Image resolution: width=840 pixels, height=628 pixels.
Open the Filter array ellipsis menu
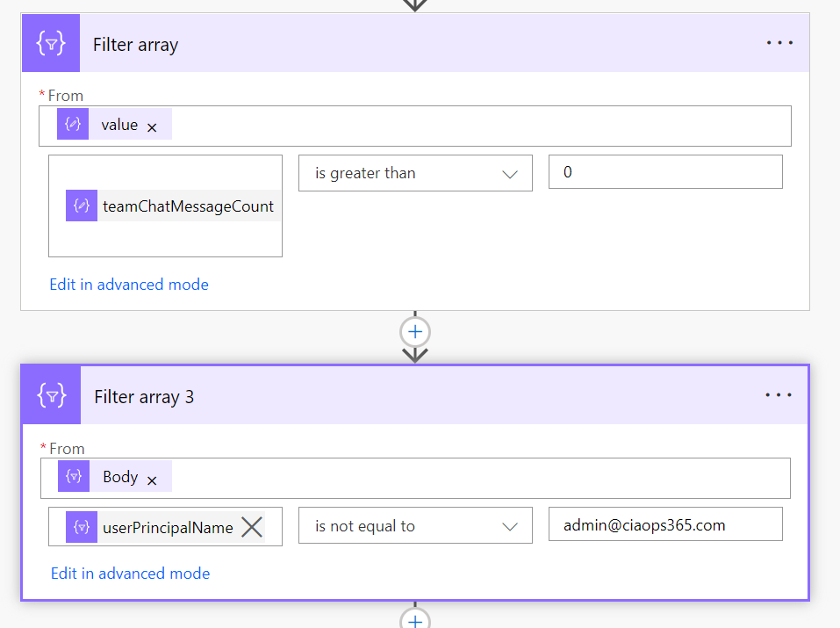click(x=779, y=43)
